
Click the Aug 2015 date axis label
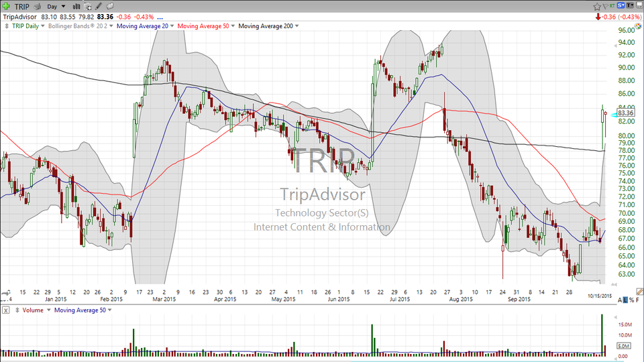(461, 299)
